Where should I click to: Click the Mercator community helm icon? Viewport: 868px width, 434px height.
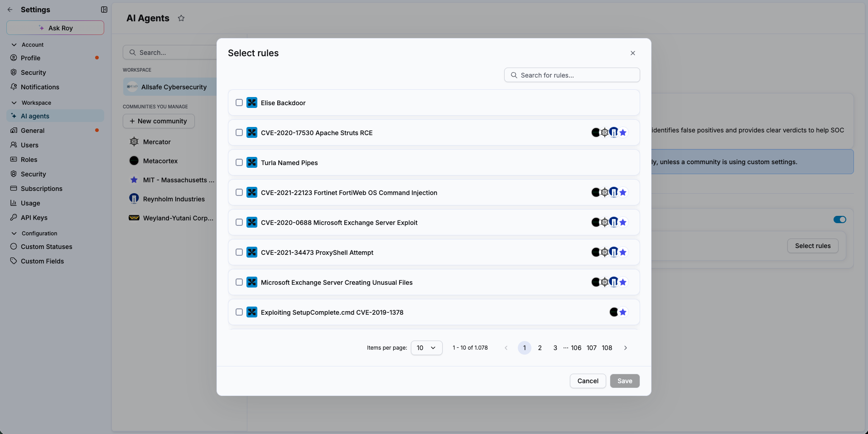pos(134,142)
